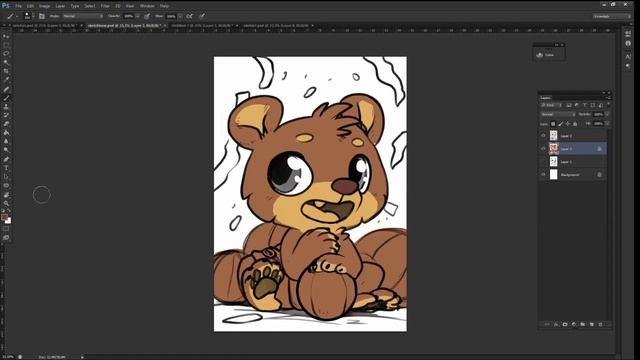Viewport: 640px width, 360px height.
Task: Open Essentials workspace dropdown
Action: tap(612, 16)
